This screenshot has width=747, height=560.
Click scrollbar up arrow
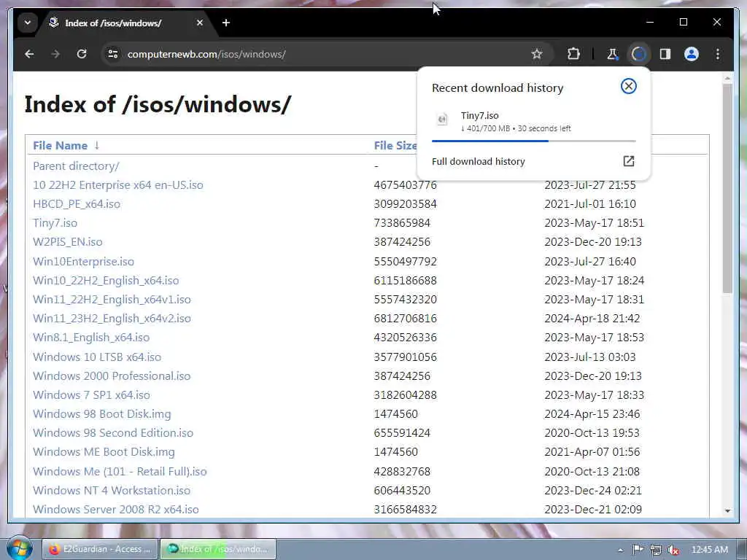point(727,77)
